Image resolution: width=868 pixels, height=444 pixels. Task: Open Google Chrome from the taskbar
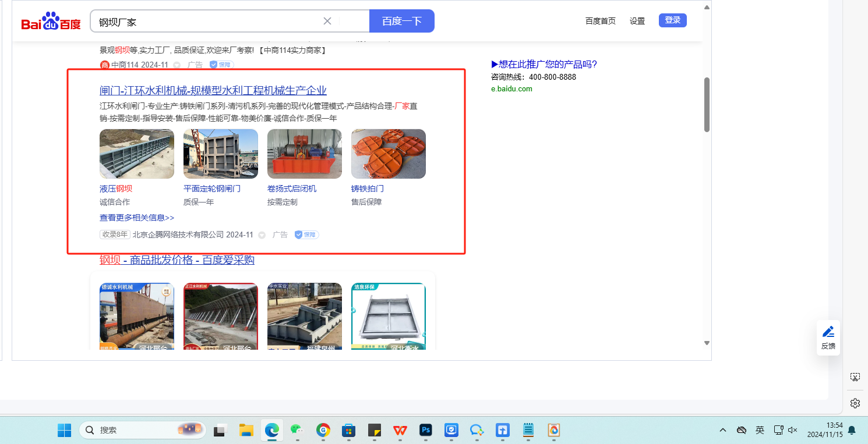[323, 430]
